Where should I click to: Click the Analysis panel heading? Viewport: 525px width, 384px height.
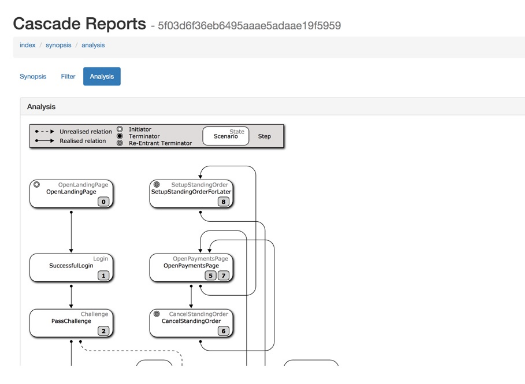pyautogui.click(x=41, y=107)
